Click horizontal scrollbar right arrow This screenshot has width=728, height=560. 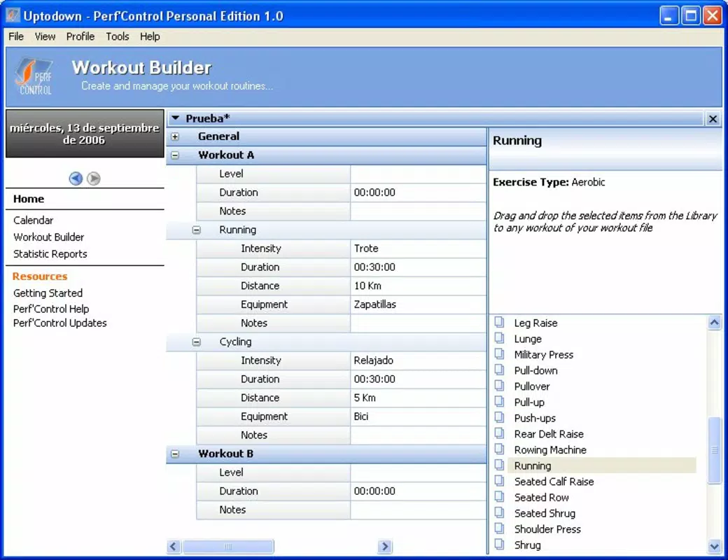tap(384, 547)
